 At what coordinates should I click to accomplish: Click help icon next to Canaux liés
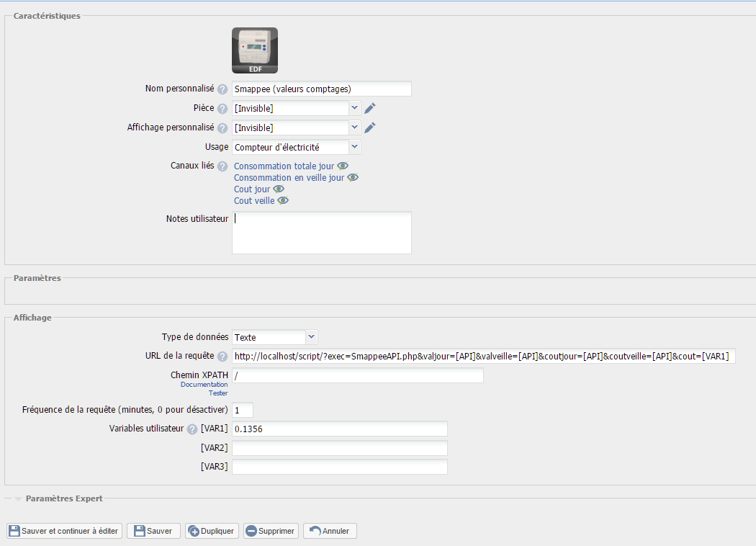(x=222, y=166)
